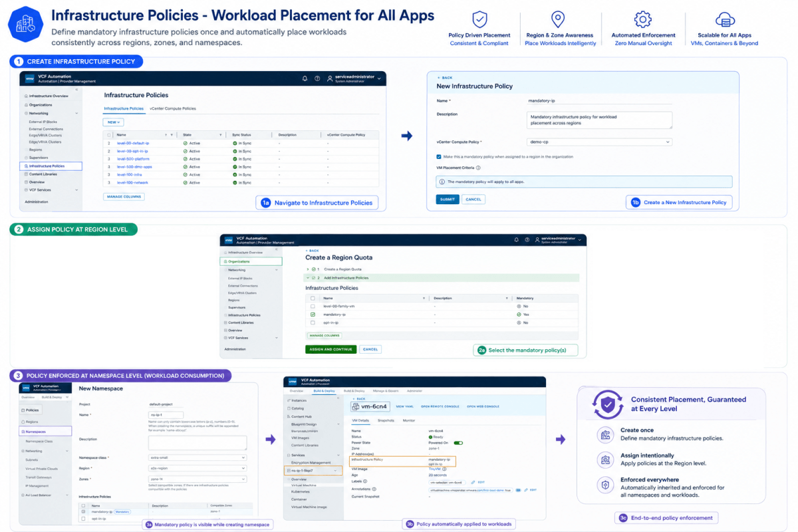Click MANAGE COLUMNS under Infrastructure Policies list
The image size is (798, 532).
click(x=124, y=197)
